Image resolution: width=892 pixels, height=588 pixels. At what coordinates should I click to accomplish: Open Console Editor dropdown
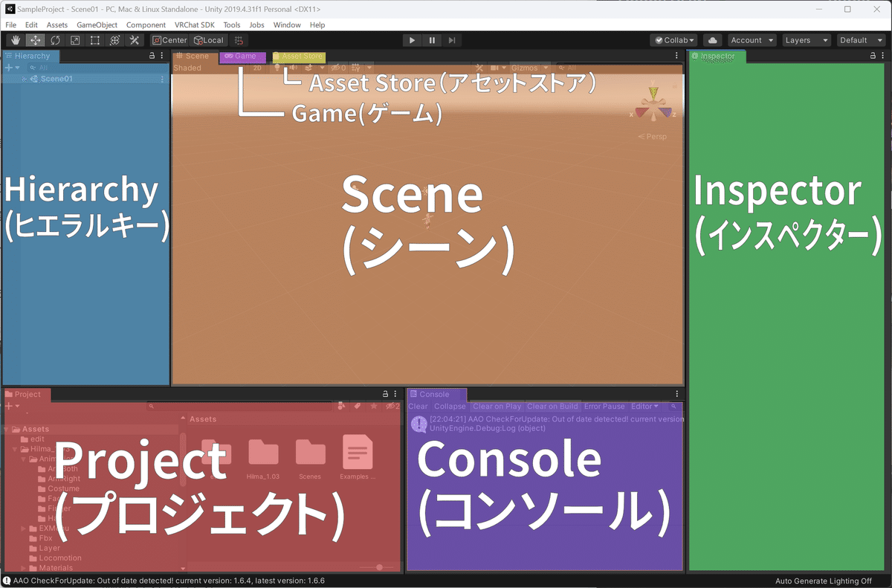click(644, 406)
